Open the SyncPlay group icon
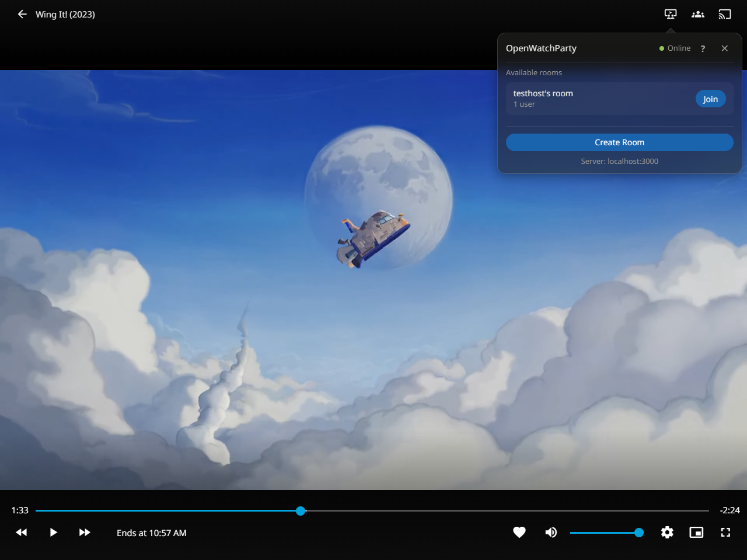Screen dimensions: 747x560 [698, 14]
